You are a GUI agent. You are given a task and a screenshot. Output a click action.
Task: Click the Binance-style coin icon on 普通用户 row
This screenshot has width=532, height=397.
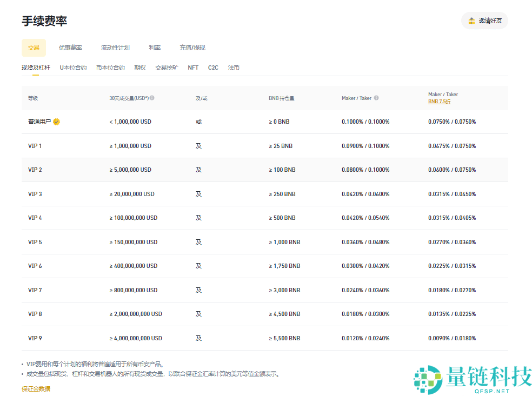pyautogui.click(x=56, y=122)
